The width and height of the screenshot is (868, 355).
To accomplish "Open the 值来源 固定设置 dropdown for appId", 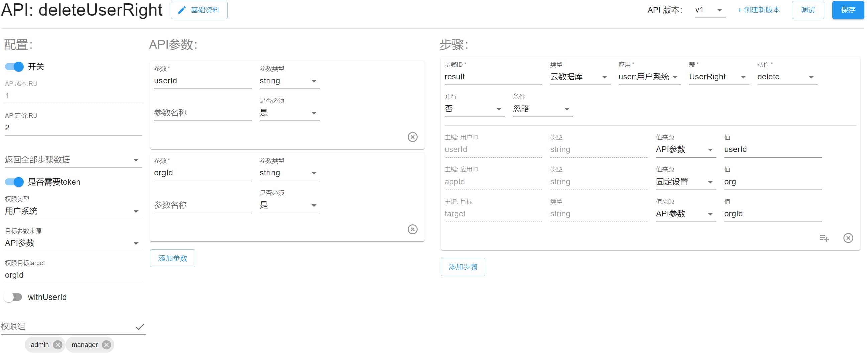I will 686,182.
